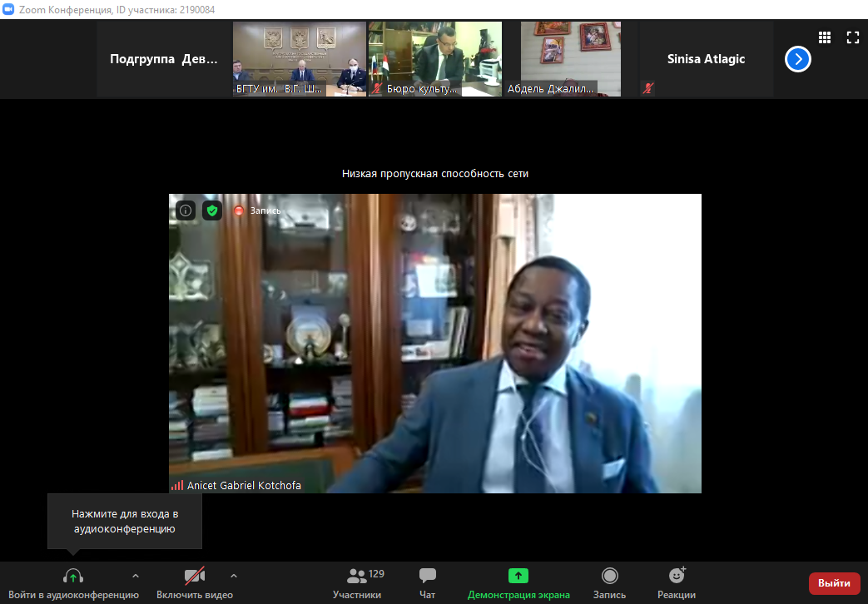Turn on video camera 'Включить видео'
The width and height of the screenshot is (868, 604).
click(194, 583)
